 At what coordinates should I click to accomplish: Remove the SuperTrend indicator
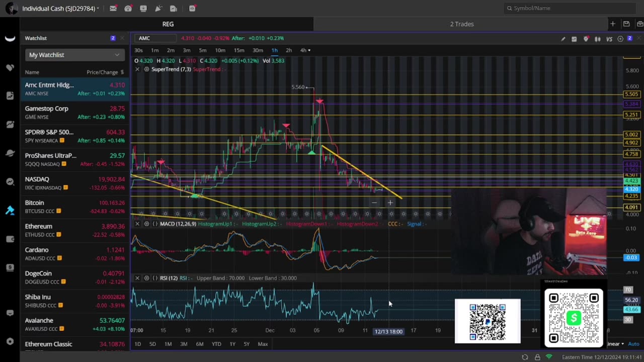(x=137, y=69)
